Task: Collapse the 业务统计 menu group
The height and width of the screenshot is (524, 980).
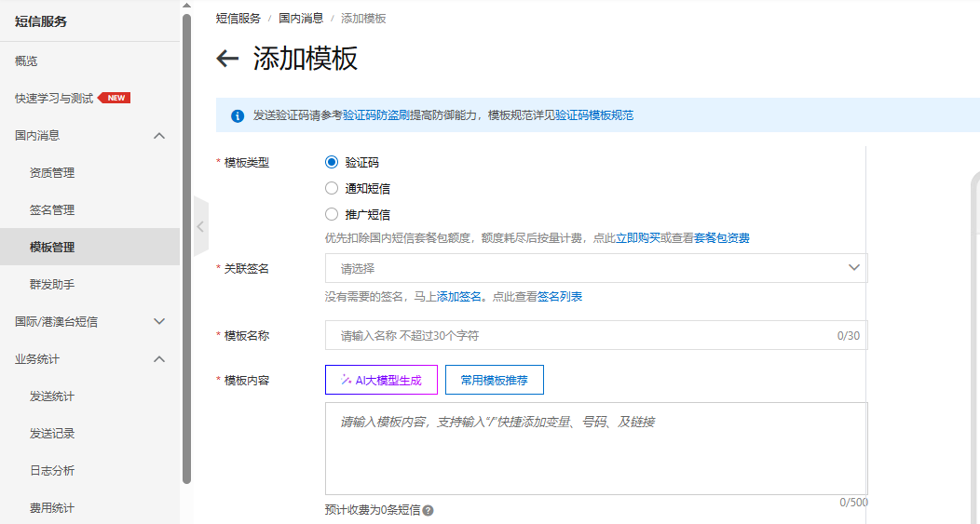Action: click(x=159, y=359)
